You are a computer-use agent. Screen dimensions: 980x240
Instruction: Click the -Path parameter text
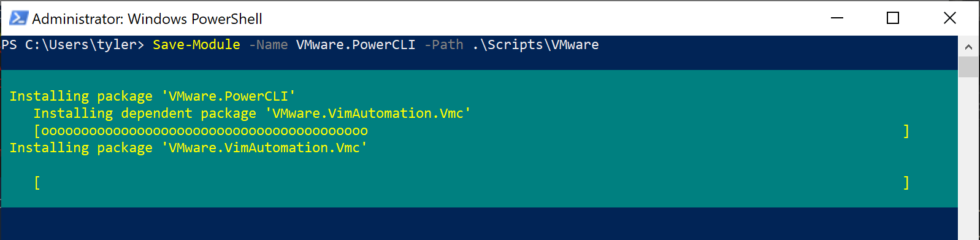pyautogui.click(x=443, y=44)
